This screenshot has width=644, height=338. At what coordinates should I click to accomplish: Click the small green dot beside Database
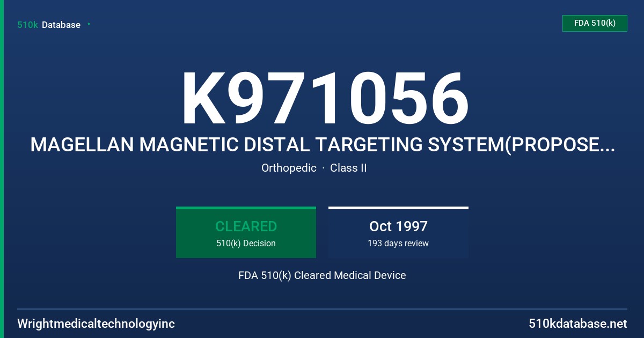pyautogui.click(x=89, y=24)
